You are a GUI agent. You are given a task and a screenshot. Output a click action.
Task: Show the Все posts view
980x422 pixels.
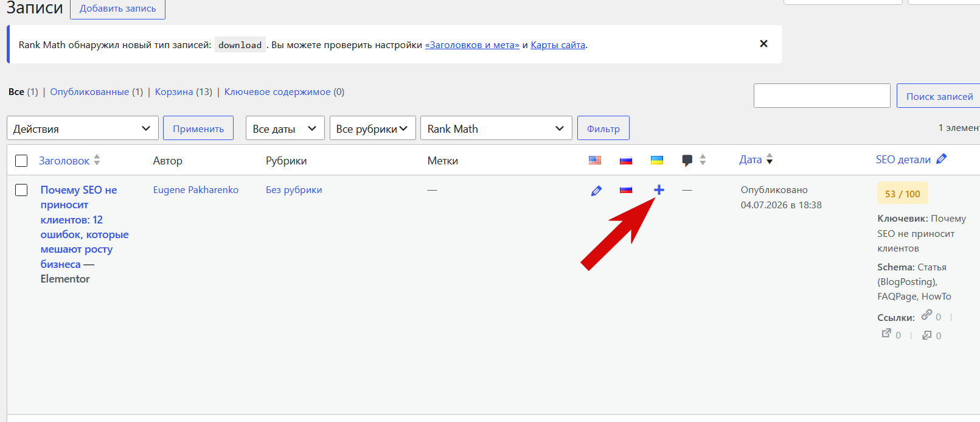(x=16, y=92)
